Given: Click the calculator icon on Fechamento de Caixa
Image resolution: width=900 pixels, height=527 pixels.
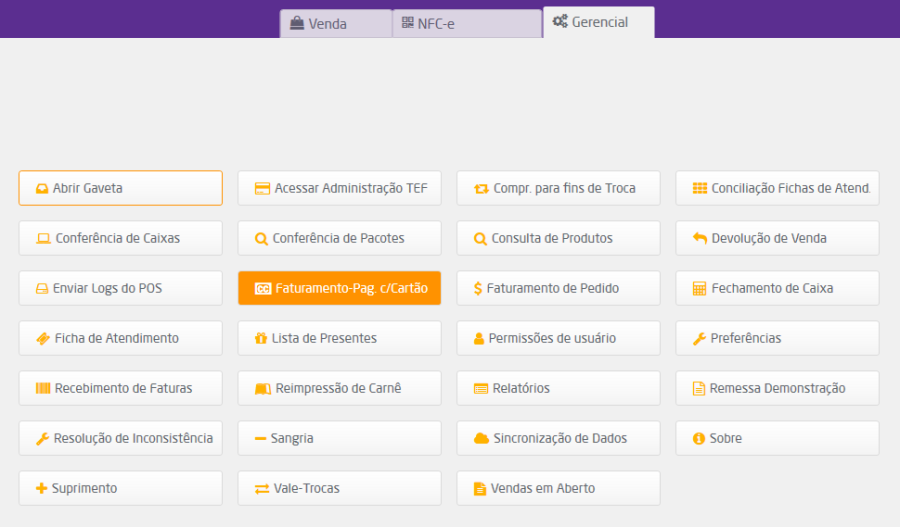Looking at the screenshot, I should (699, 288).
